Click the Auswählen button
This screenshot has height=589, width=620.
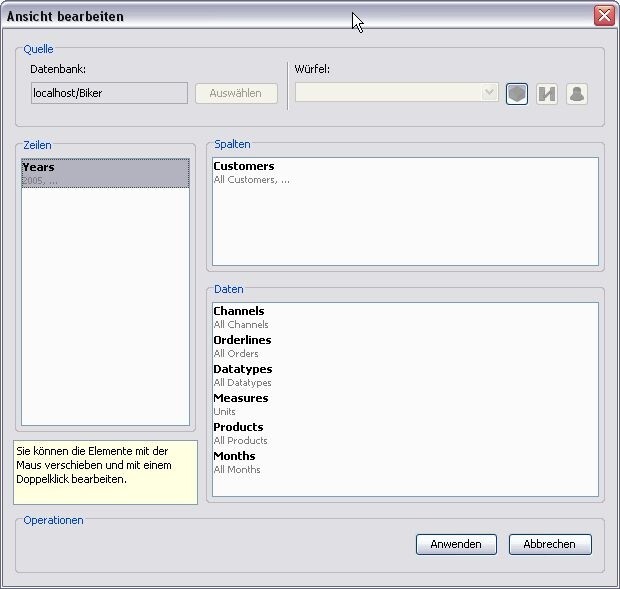236,93
